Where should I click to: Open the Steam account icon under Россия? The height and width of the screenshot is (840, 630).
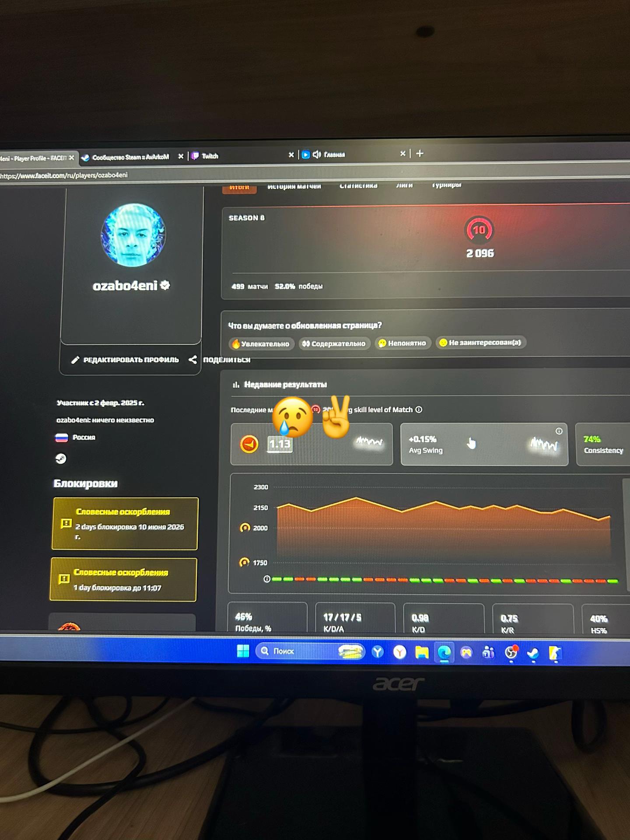click(x=61, y=458)
